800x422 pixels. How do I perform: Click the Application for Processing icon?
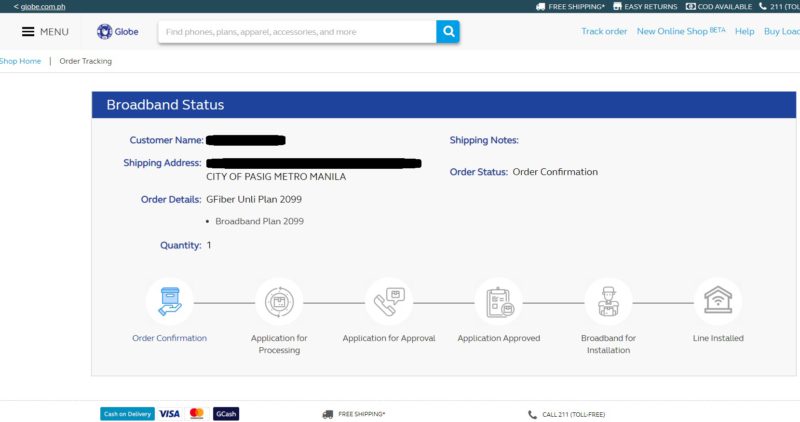(x=279, y=301)
